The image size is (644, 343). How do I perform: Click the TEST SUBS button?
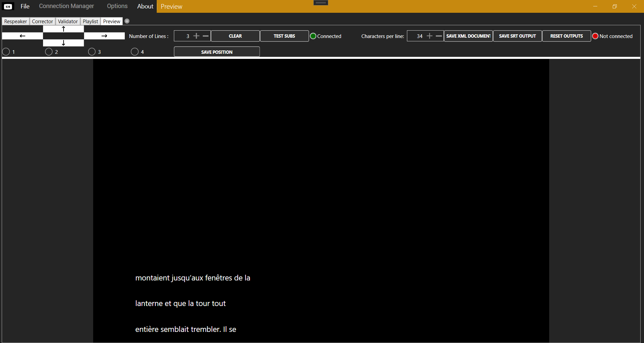coord(285,36)
